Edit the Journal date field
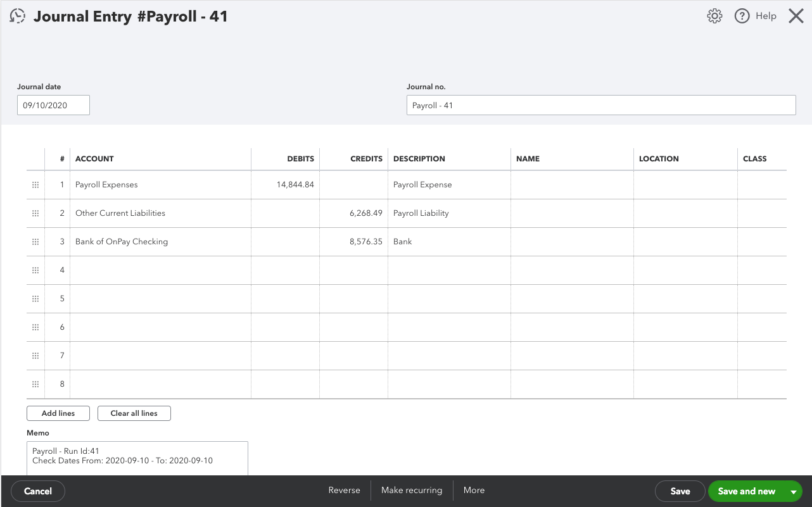 (x=53, y=104)
